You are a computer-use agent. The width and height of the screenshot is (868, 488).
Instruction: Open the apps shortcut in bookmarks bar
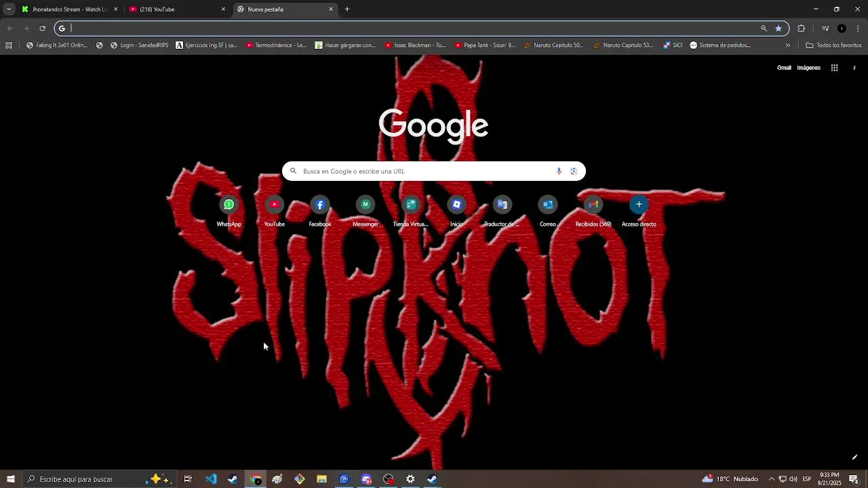click(x=9, y=45)
